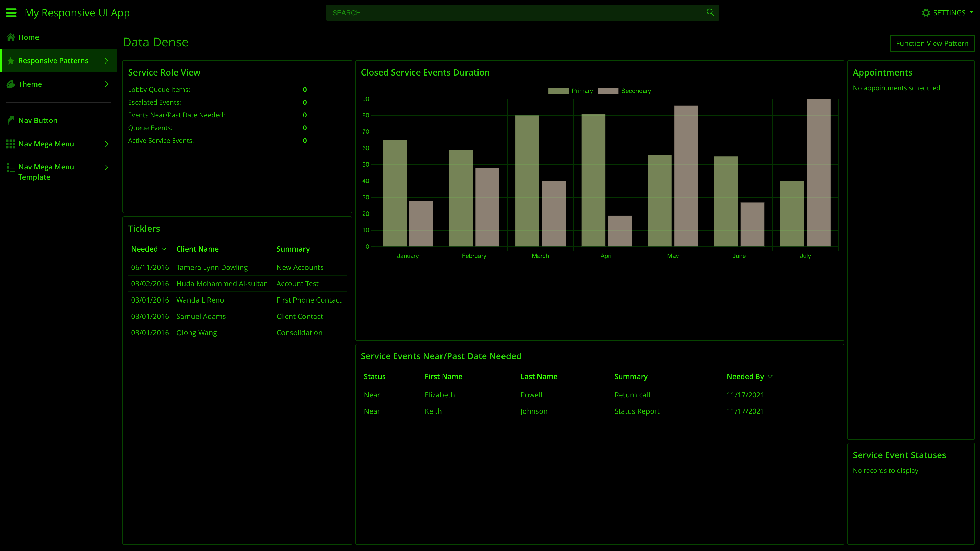
Task: Click the Responsive Patterns star icon
Action: [11, 61]
